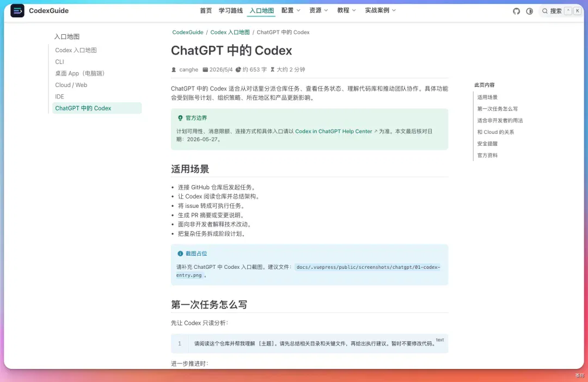The height and width of the screenshot is (382, 588).
Task: Click the bullet 将 issue 转成可执行任务
Action: pos(211,206)
